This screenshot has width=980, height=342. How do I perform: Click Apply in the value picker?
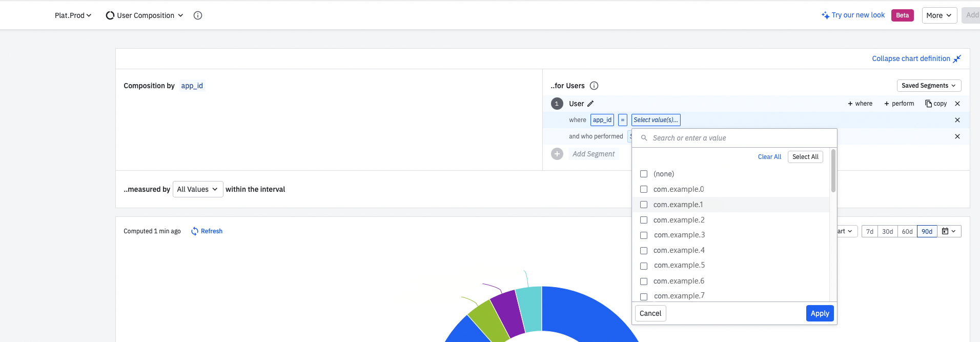(x=820, y=313)
